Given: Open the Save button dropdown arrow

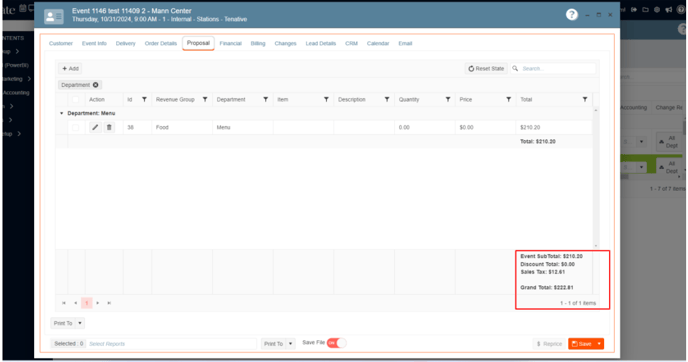Looking at the screenshot, I should tap(599, 344).
